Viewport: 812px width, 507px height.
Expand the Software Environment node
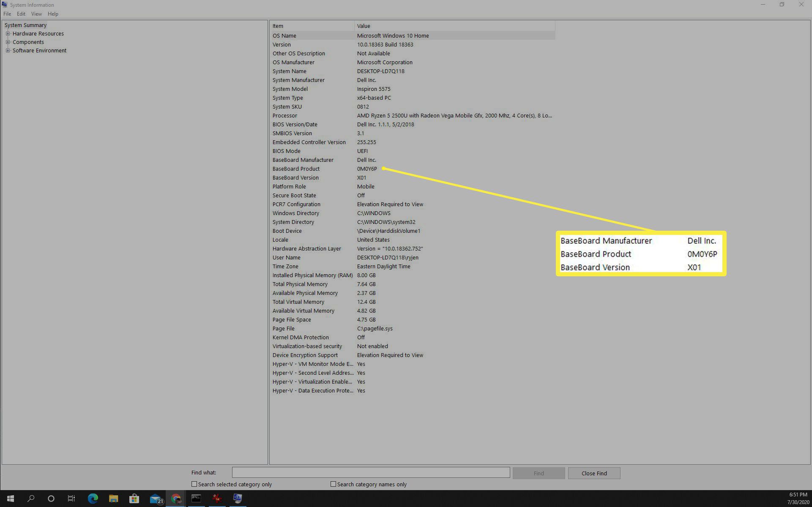point(8,50)
